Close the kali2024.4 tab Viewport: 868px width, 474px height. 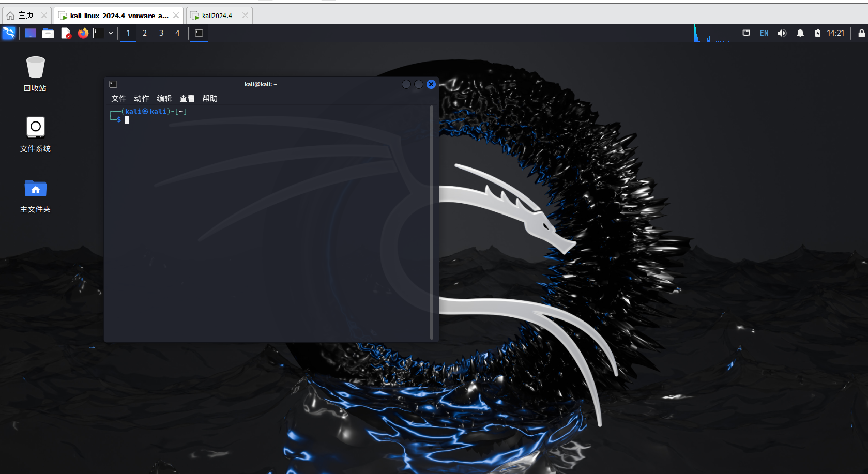(246, 16)
